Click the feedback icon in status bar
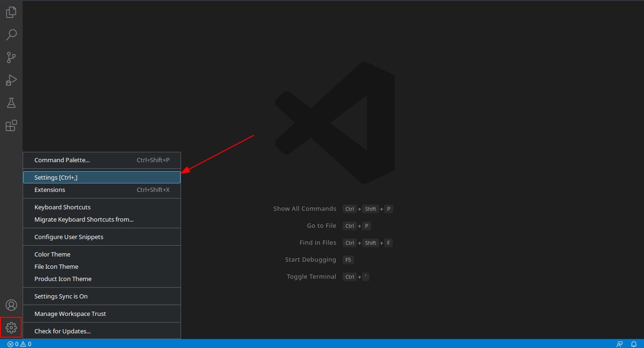 620,344
